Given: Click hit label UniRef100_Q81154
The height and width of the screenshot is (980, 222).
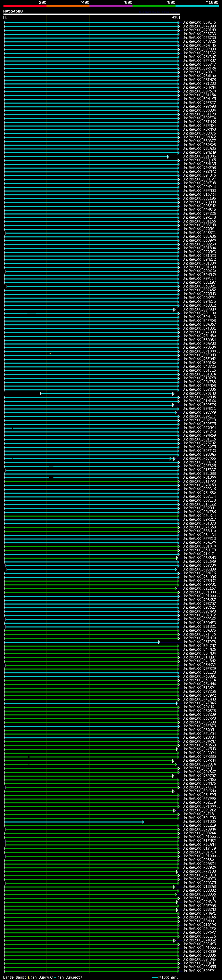Looking at the screenshot, I should tap(199, 95).
